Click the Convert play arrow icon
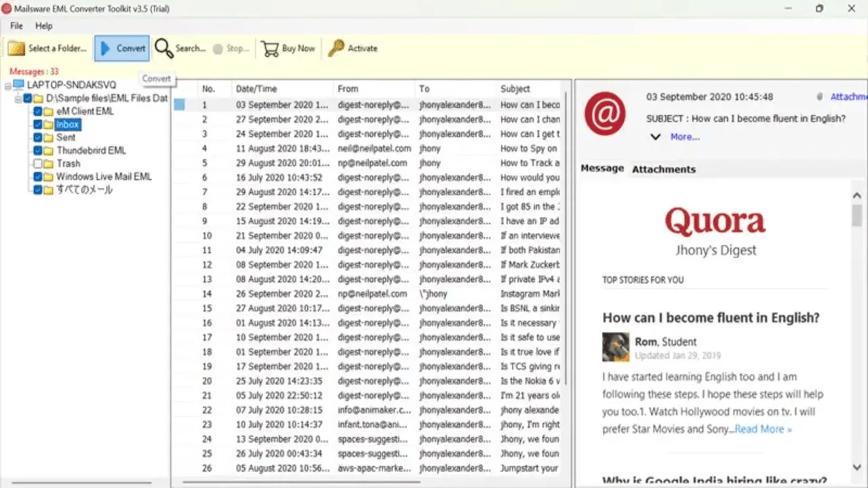Viewport: 868px width, 488px height. pos(105,49)
